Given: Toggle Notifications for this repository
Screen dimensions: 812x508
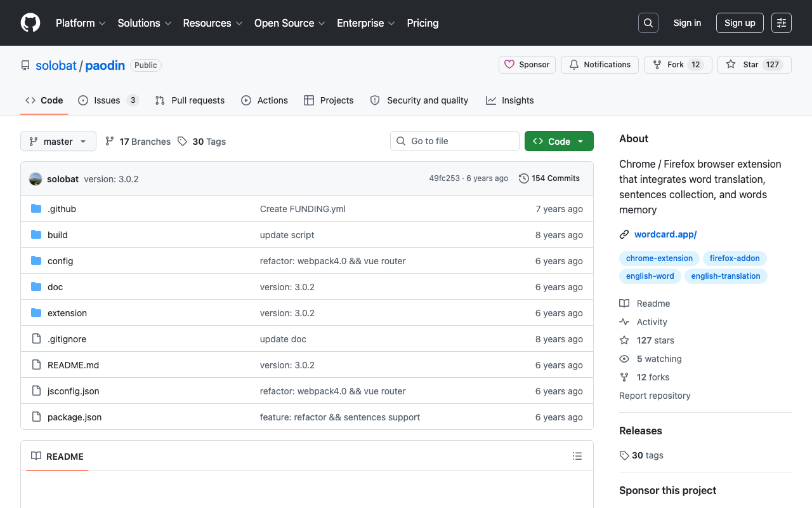Looking at the screenshot, I should (x=600, y=65).
